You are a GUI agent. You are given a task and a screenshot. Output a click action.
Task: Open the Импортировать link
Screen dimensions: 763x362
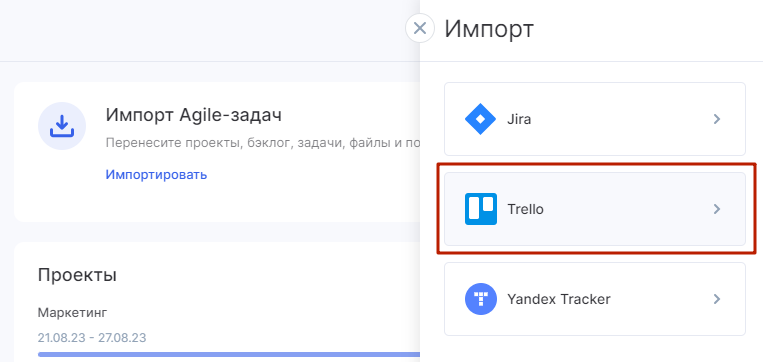(x=156, y=175)
